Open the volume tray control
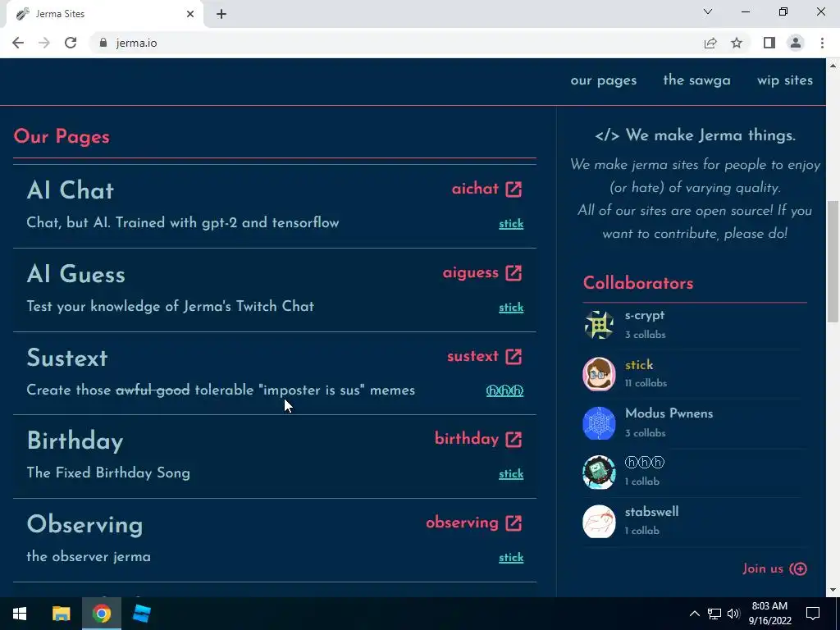The image size is (840, 630). click(734, 614)
